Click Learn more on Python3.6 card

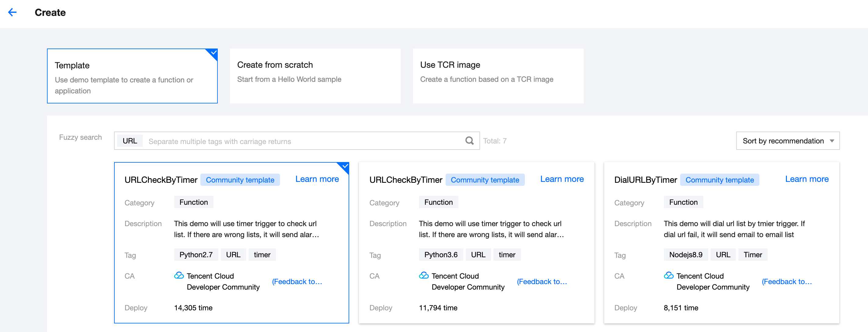(562, 179)
